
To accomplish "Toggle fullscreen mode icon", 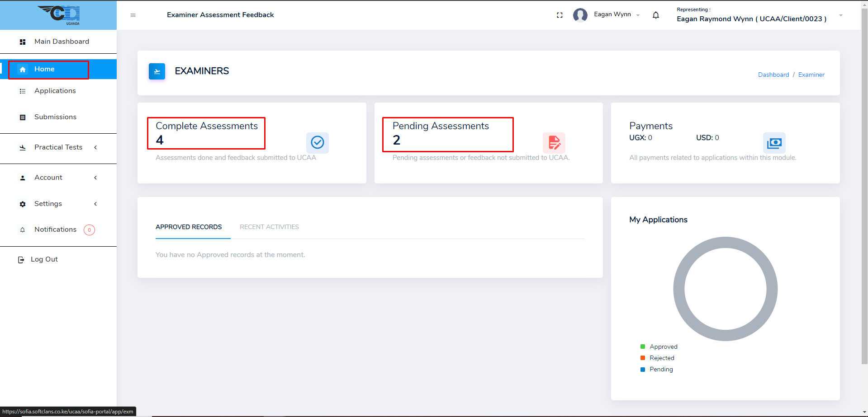I will [x=560, y=15].
